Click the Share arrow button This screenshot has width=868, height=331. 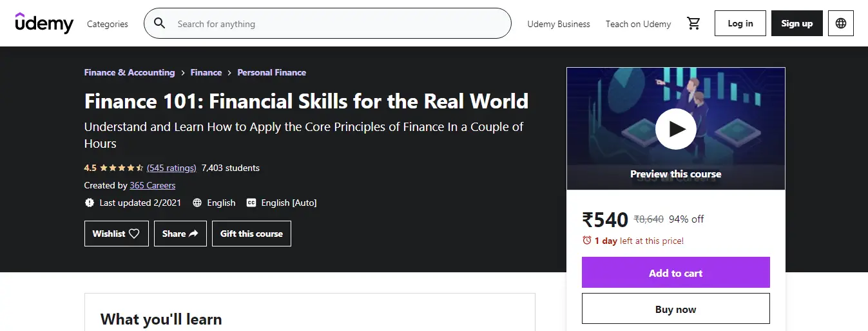point(180,234)
